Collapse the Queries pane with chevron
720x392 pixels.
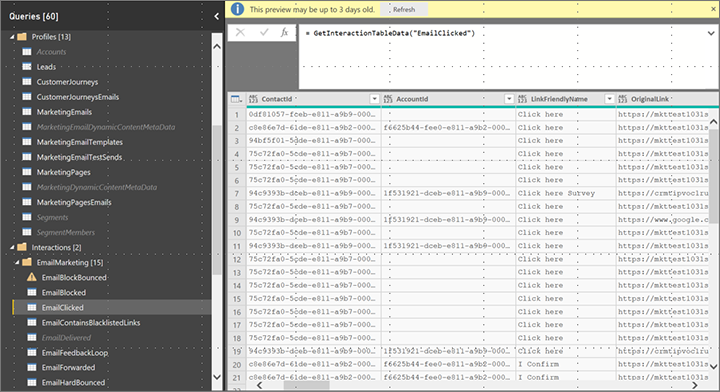click(216, 17)
